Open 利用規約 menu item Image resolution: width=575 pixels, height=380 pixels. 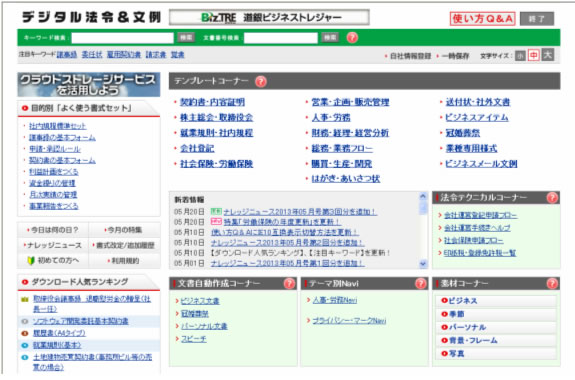124,260
